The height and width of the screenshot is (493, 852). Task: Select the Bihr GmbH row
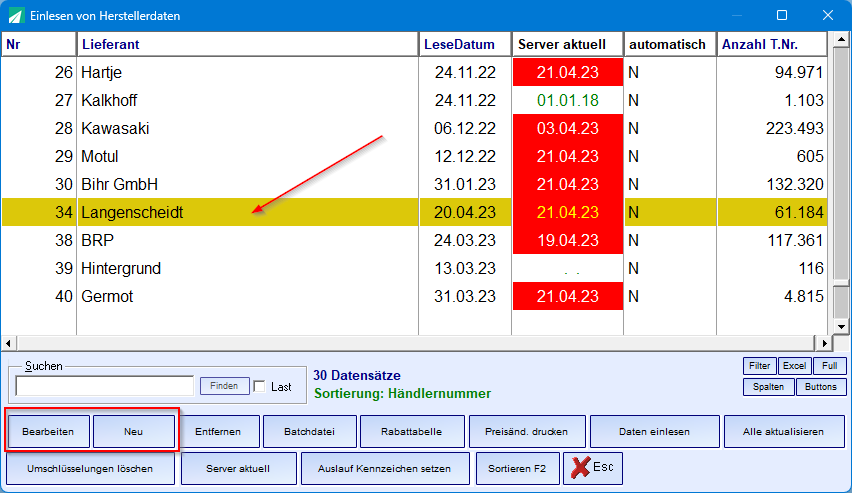coord(415,184)
